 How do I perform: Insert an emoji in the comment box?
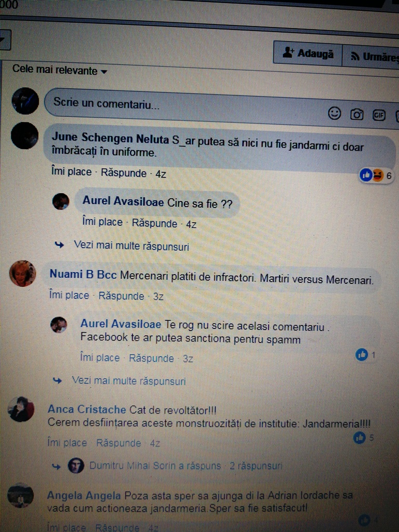click(x=334, y=113)
